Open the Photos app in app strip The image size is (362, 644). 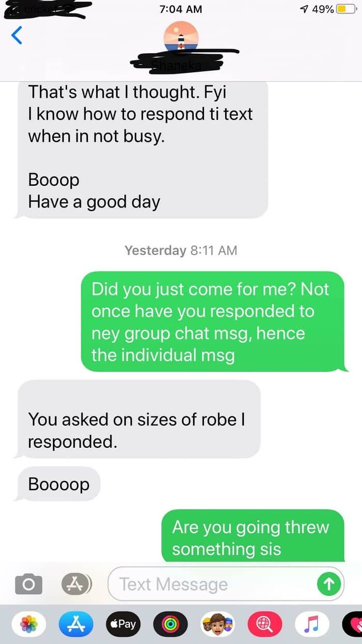[28, 624]
